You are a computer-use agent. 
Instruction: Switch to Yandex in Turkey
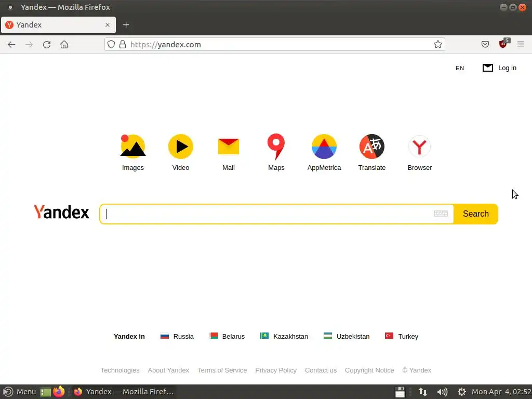pyautogui.click(x=402, y=336)
